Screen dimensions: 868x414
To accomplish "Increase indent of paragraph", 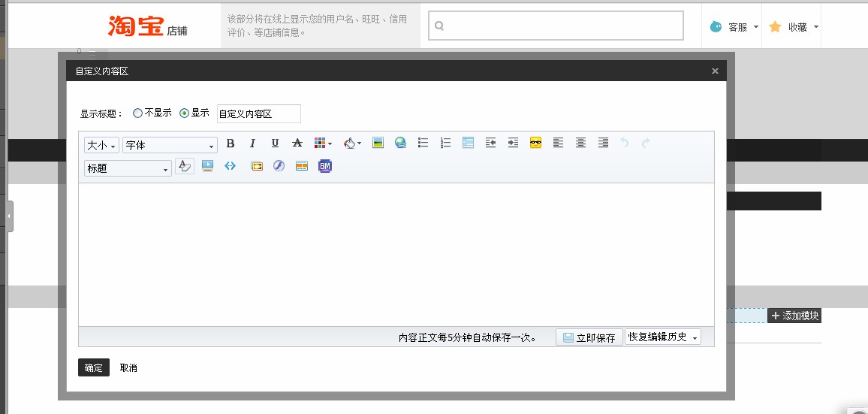I will pyautogui.click(x=513, y=143).
